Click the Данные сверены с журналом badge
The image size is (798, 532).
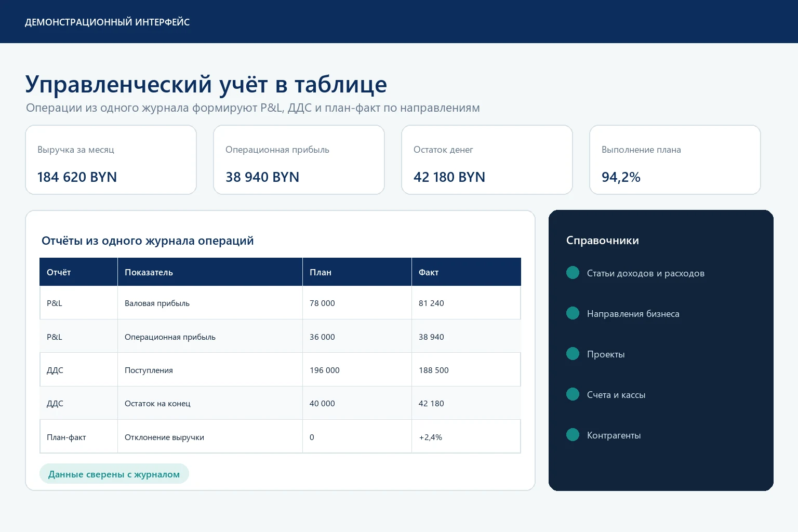114,474
